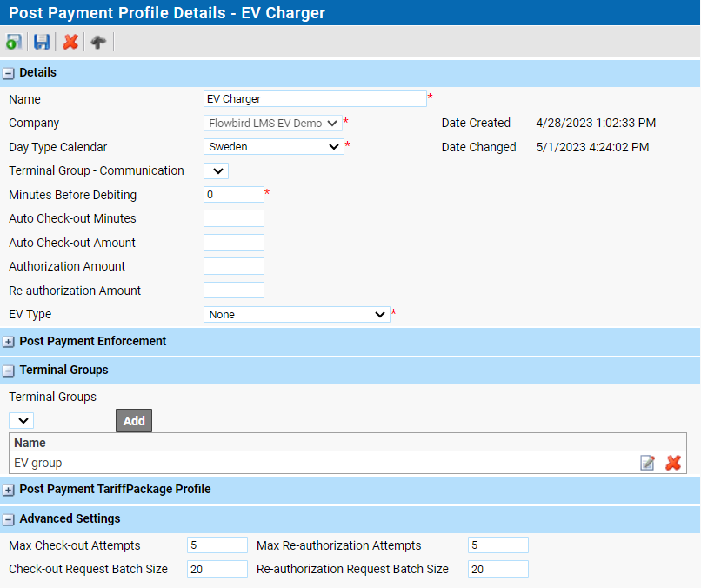The image size is (701, 588).
Task: Remove the EV group row
Action: click(673, 463)
